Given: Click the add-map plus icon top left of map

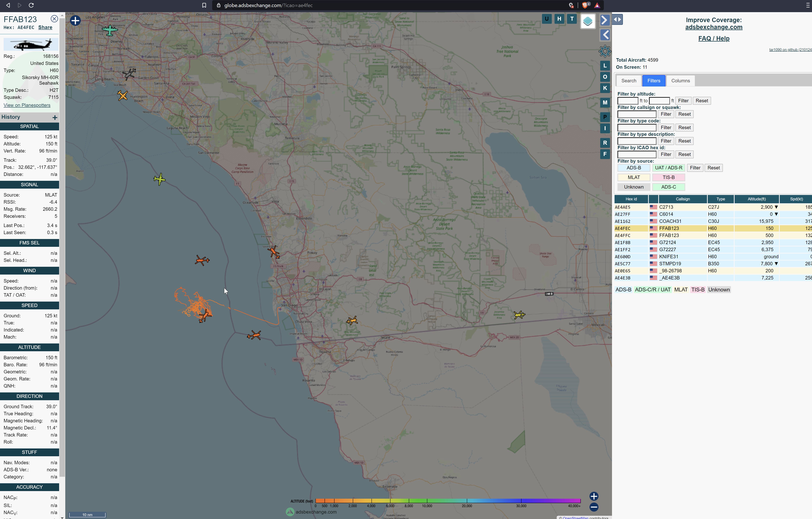Looking at the screenshot, I should 75,20.
